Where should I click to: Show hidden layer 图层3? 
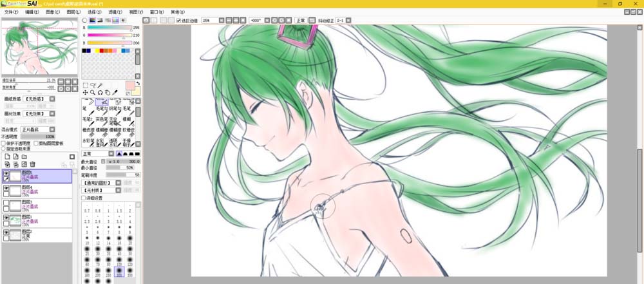[x=6, y=203]
